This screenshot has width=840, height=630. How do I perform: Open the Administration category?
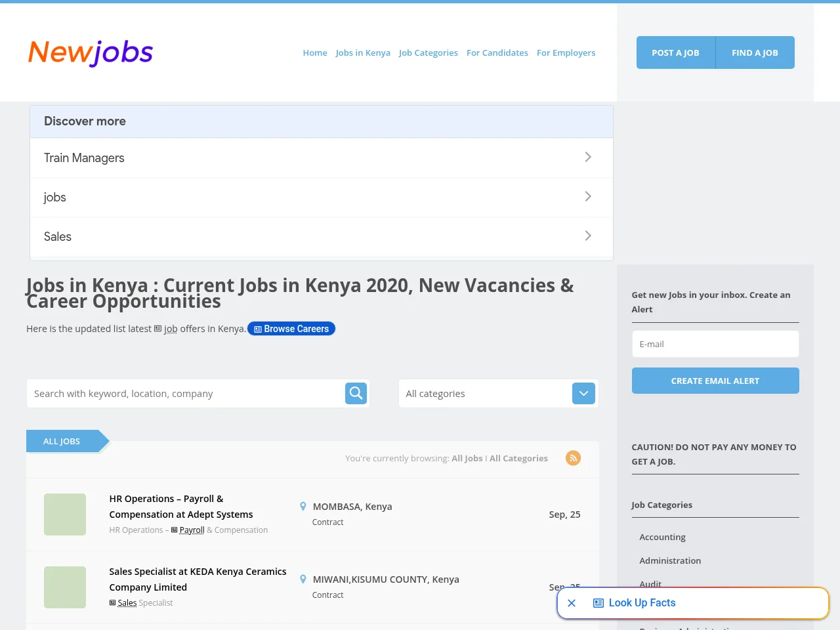pos(670,560)
